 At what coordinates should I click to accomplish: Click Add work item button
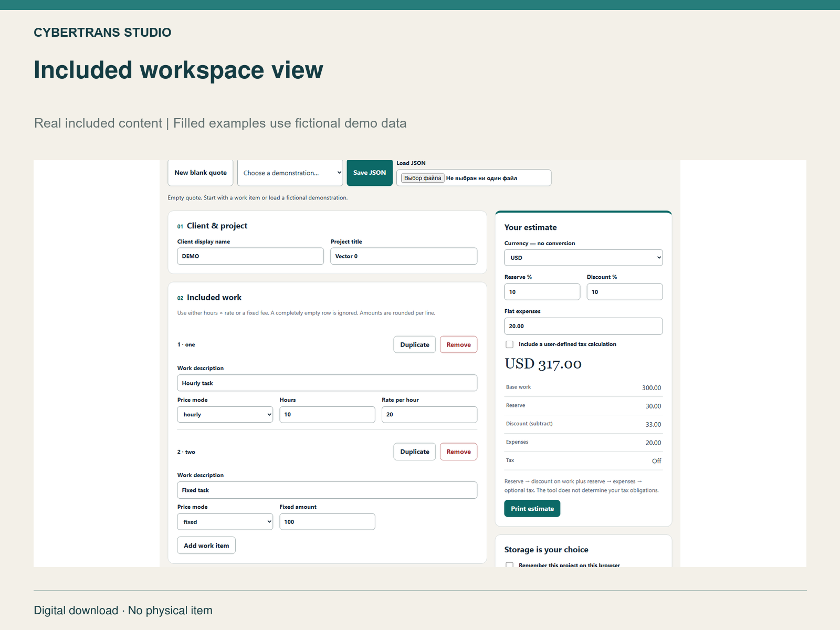[x=206, y=545]
